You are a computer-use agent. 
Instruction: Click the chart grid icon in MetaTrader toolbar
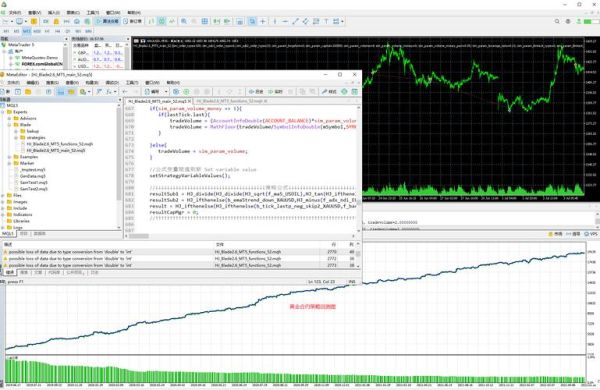click(x=205, y=21)
